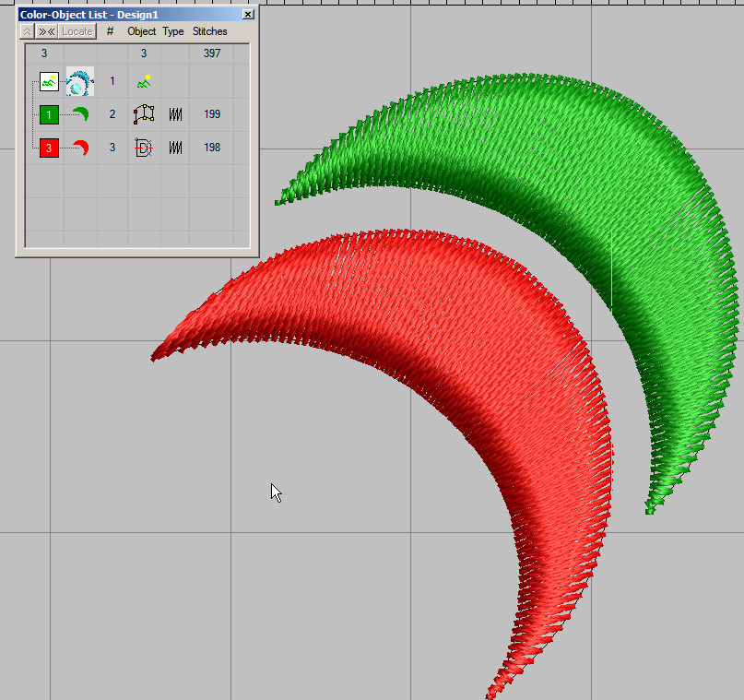Image resolution: width=744 pixels, height=700 pixels.
Task: Select the stitch count 199 cell
Action: point(212,115)
